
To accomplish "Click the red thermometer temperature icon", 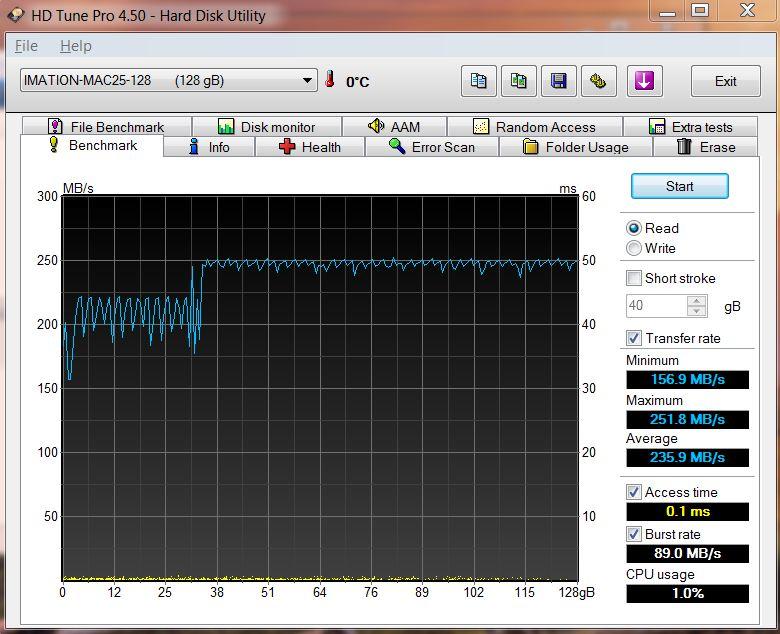I will point(330,81).
